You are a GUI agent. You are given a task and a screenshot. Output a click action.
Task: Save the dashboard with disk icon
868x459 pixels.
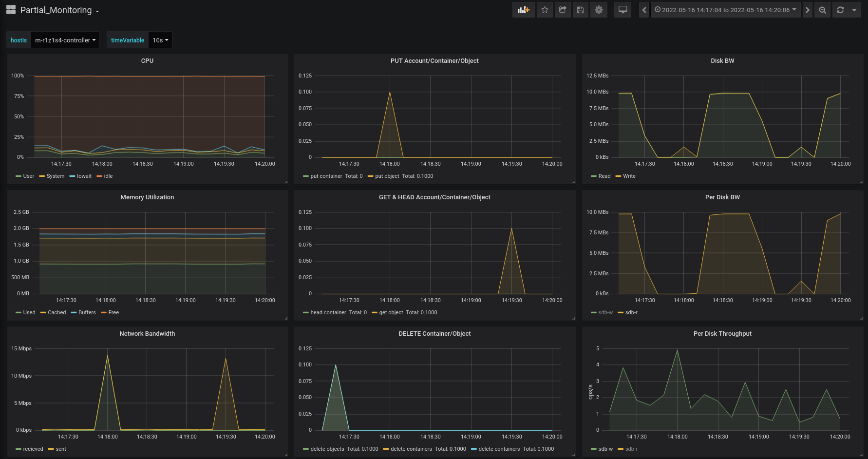click(x=580, y=10)
